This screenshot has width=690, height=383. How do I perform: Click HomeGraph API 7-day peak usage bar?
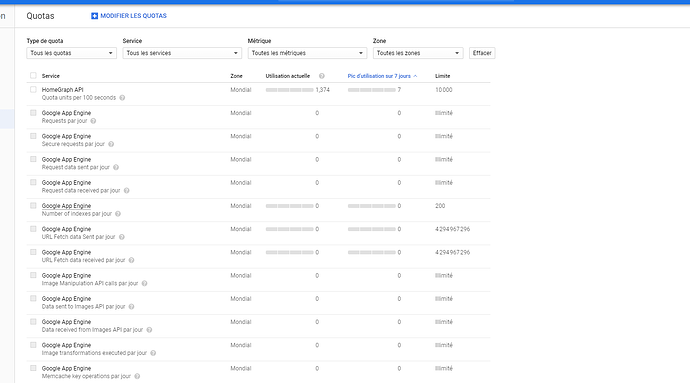372,90
